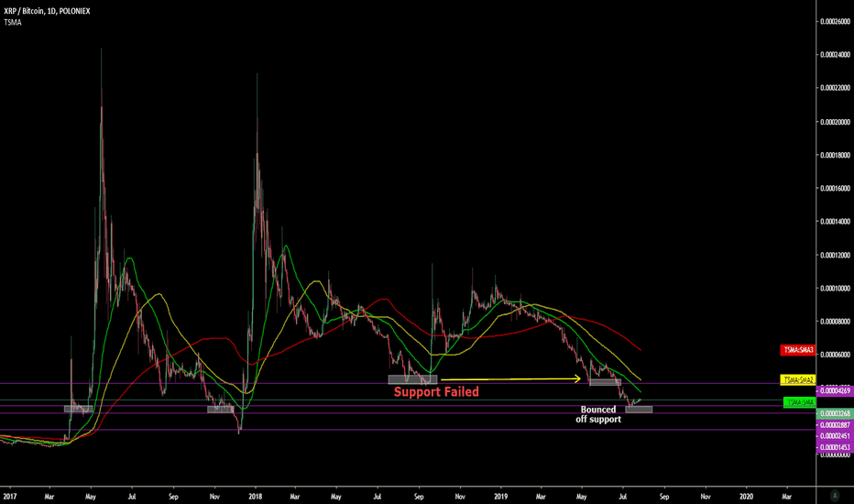The height and width of the screenshot is (504, 854).
Task: Select the 0.00002887 price line label
Action: [x=835, y=425]
